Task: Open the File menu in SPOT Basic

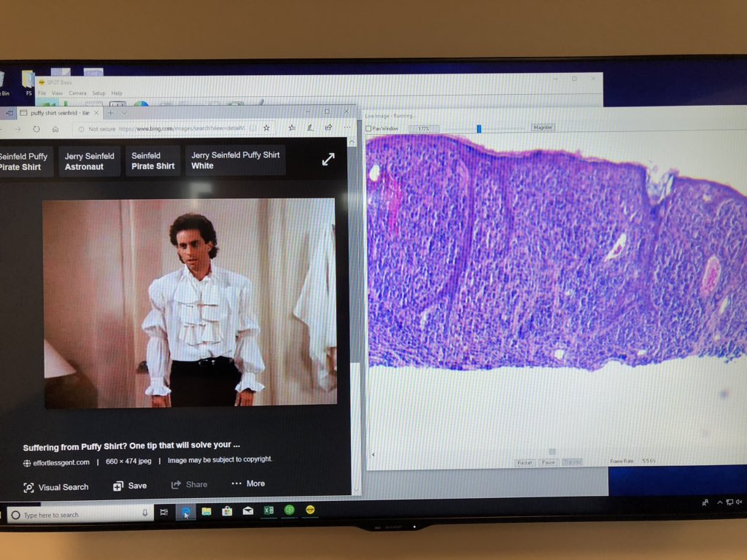Action: (42, 93)
